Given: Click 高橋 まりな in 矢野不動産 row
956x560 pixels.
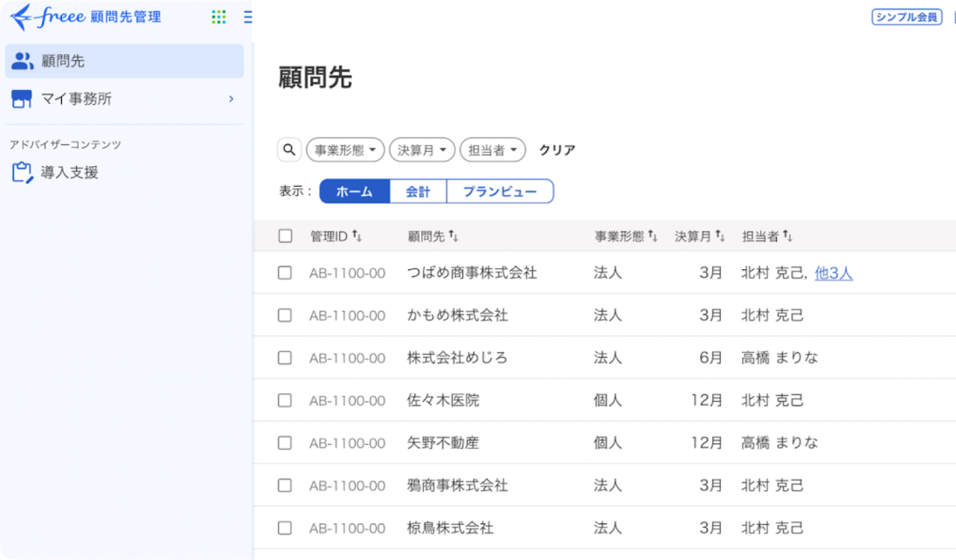Looking at the screenshot, I should 779,443.
